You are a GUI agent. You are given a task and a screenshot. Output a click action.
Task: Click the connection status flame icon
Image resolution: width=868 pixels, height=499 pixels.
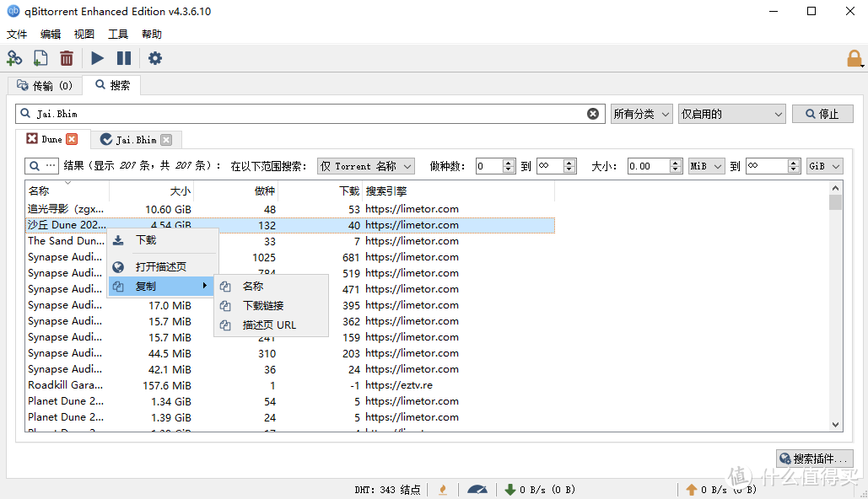pos(443,489)
